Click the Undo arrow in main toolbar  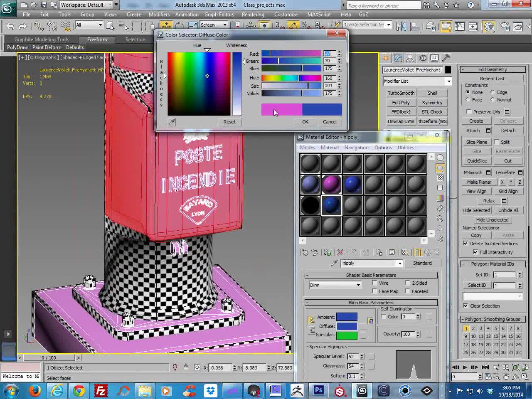coord(10,26)
